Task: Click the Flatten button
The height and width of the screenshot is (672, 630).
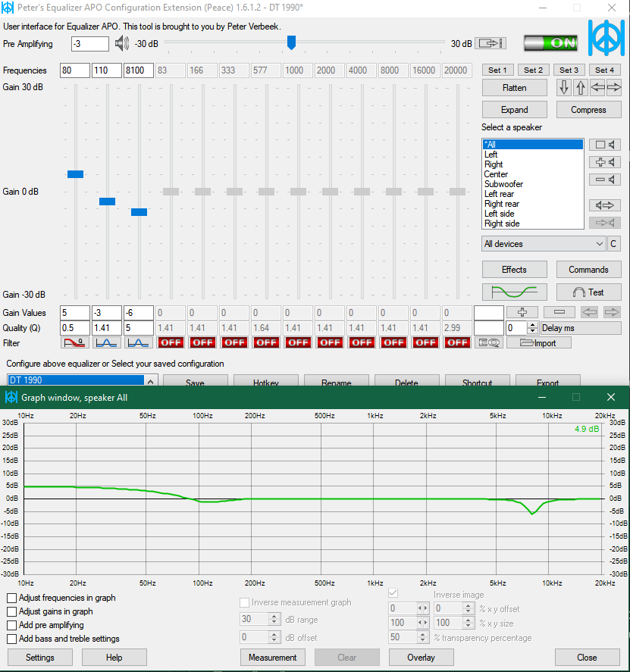Action: 515,88
